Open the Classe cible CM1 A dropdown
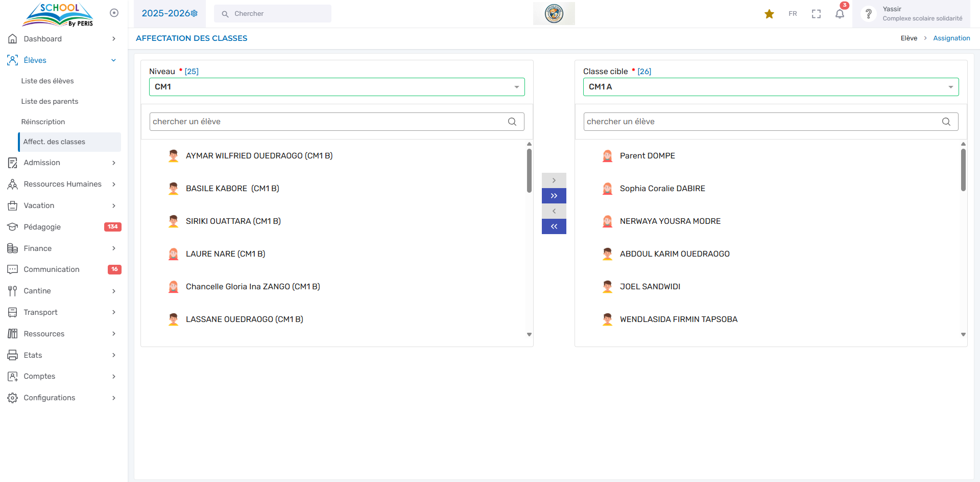This screenshot has height=482, width=980. [770, 87]
